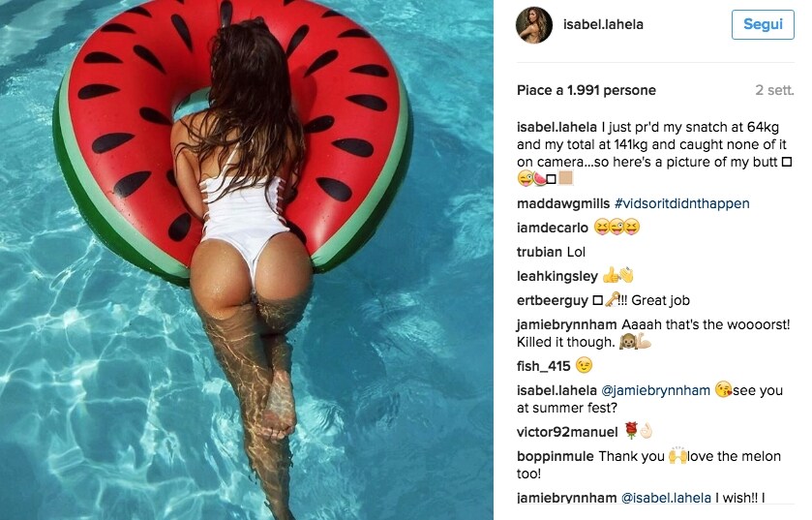
Task: Follow the @jamiebrynnham mention link
Action: coord(655,390)
